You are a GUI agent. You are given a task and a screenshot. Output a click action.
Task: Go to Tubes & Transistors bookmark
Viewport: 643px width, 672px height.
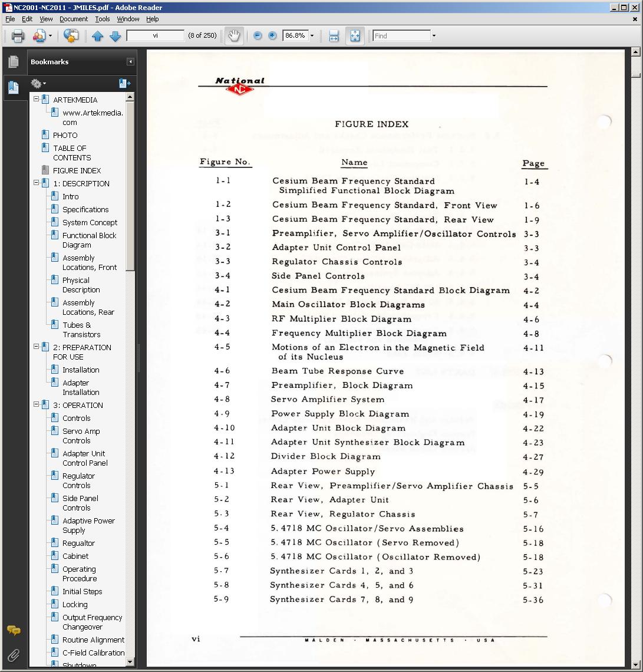(x=81, y=330)
